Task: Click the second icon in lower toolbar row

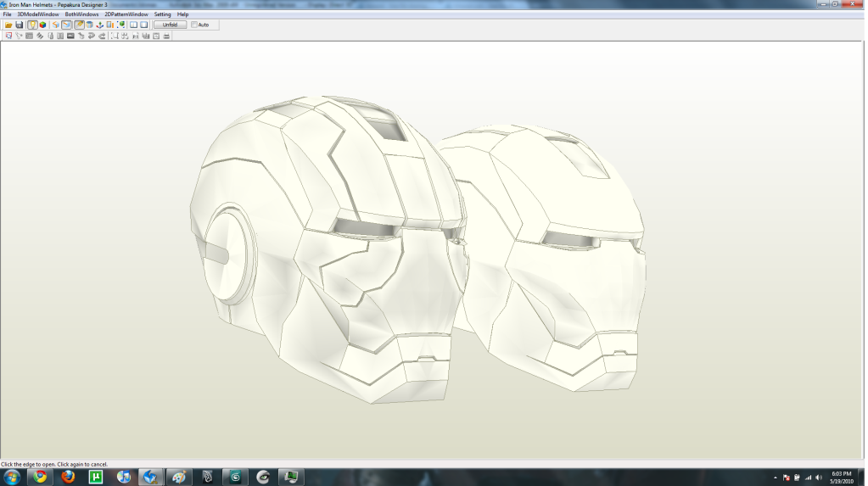Action: point(19,36)
